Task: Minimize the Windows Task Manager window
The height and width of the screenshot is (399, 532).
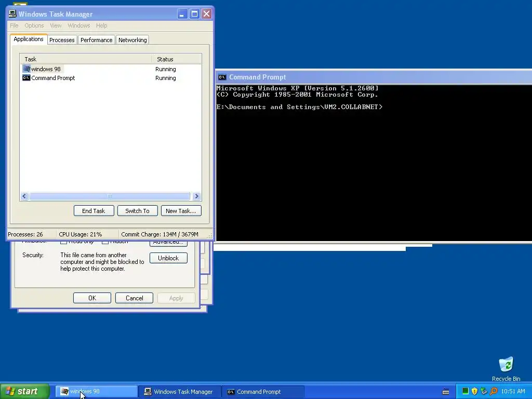Action: coord(182,14)
